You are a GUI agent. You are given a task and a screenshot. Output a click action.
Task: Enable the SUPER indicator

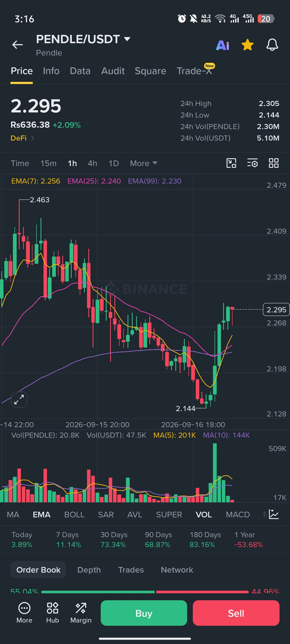click(x=169, y=515)
